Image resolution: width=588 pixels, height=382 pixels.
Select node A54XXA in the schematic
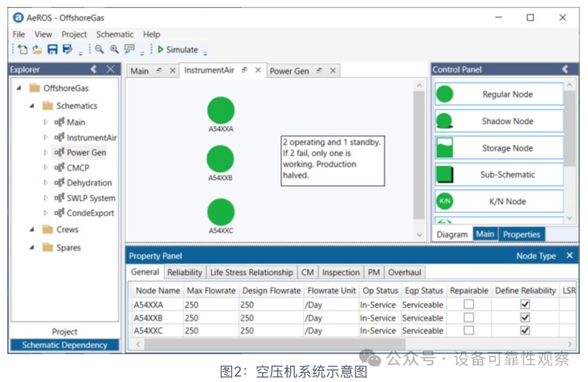pos(221,110)
